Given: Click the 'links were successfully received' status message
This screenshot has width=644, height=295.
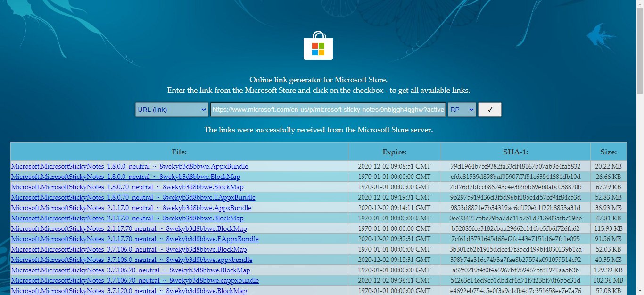Looking at the screenshot, I should click(318, 129).
